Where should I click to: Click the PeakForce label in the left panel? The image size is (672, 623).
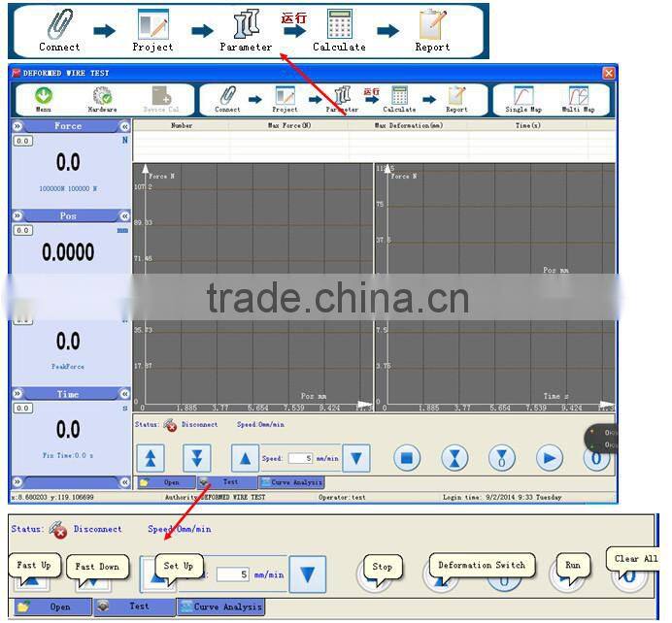coord(68,367)
